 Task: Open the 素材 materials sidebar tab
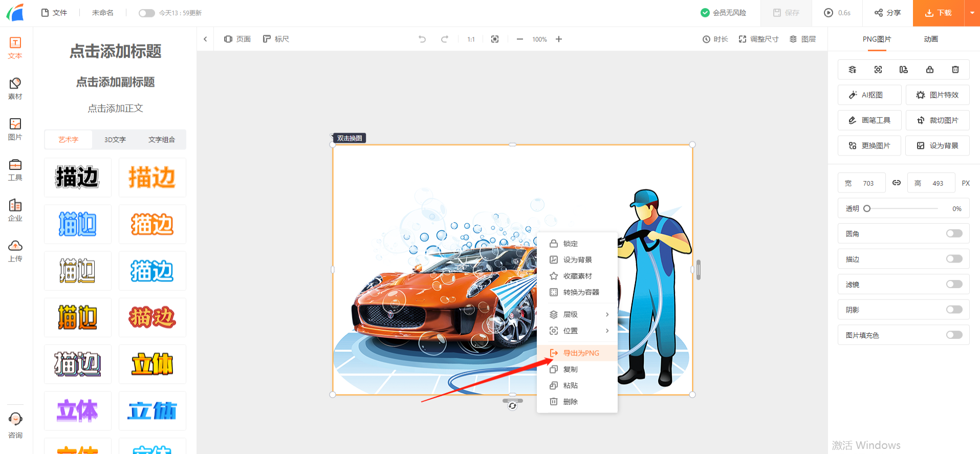click(x=15, y=89)
